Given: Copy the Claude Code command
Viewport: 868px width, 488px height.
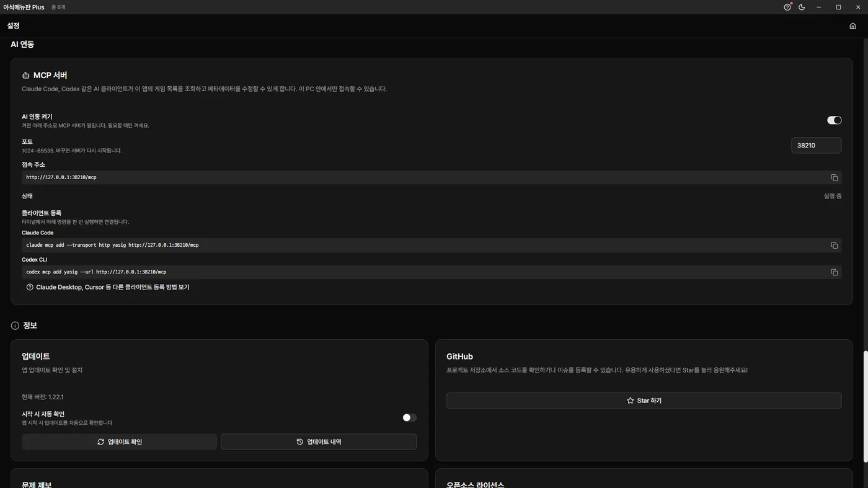Looking at the screenshot, I should [834, 246].
